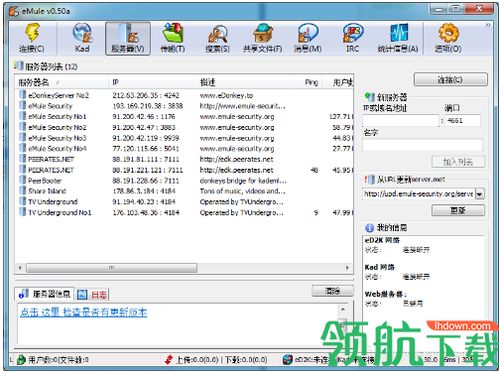Viewport: 499px width, 373px height.
Task: Focus the IP or address input field
Action: click(401, 120)
